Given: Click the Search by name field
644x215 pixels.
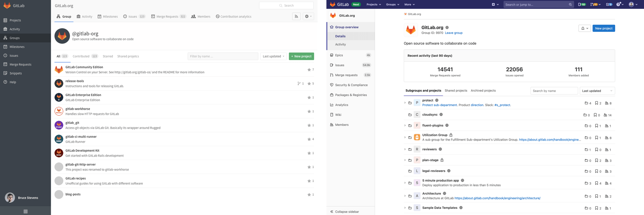Looking at the screenshot, I should point(554,91).
